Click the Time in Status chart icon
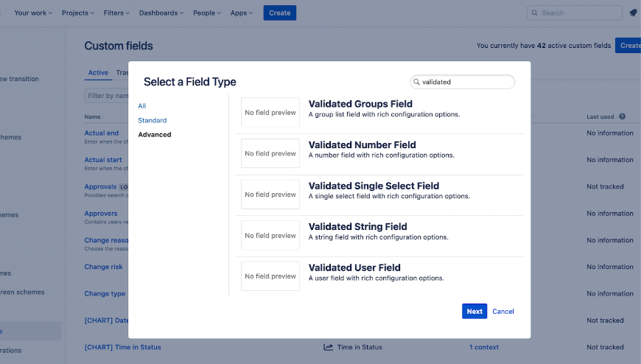This screenshot has height=364, width=641. [x=328, y=347]
